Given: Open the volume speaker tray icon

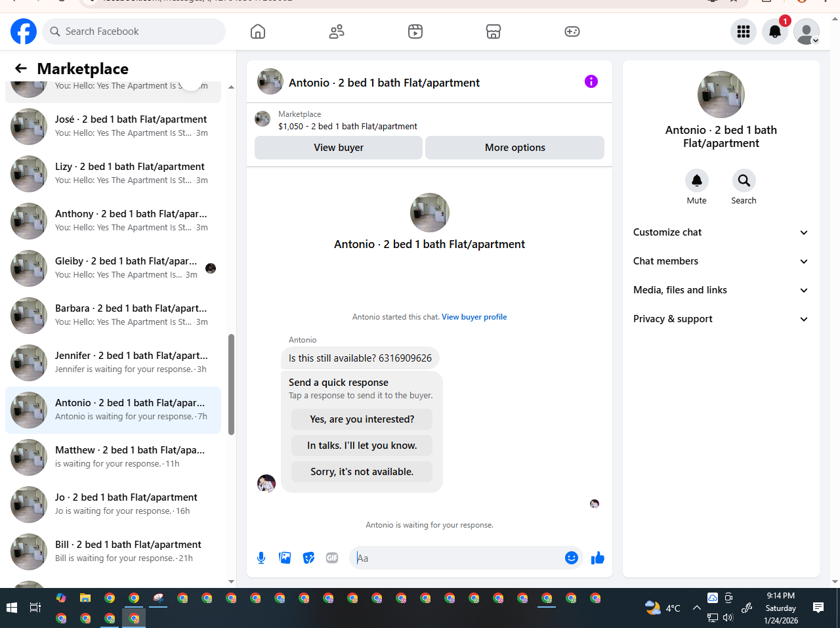Looking at the screenshot, I should 728,618.
